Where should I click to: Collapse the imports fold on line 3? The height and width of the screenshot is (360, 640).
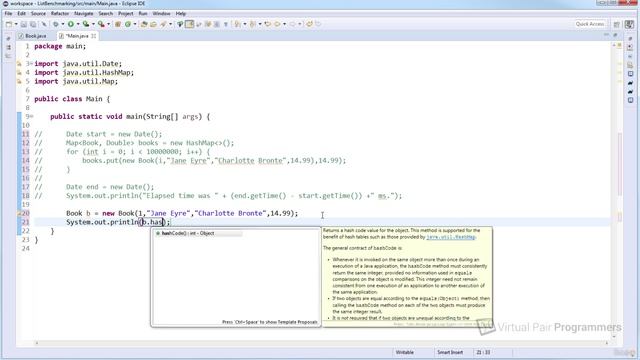31,64
